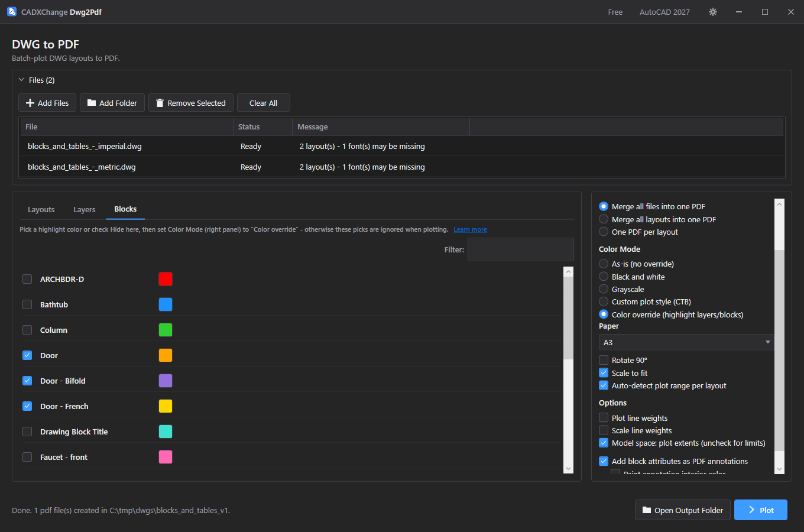This screenshot has width=804, height=532.
Task: Select One PDF per layout option
Action: 604,232
